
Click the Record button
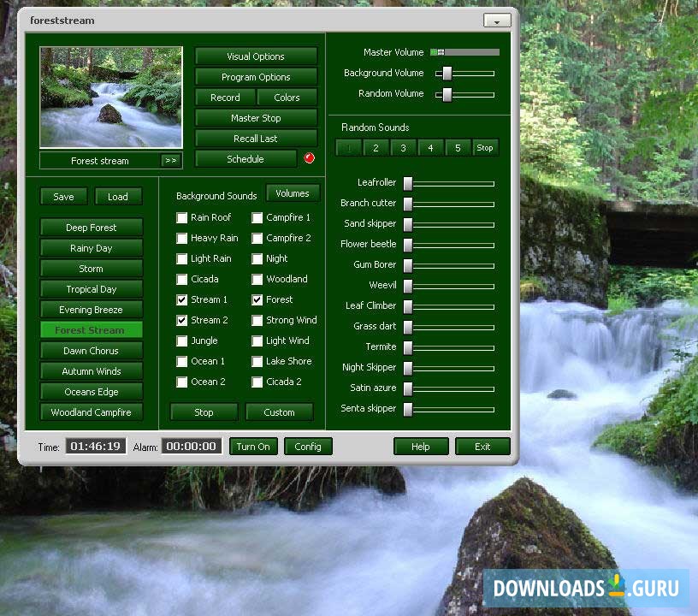click(225, 98)
